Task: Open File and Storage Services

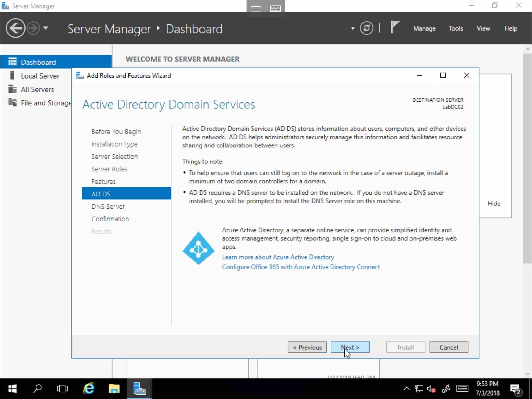Action: click(x=46, y=103)
